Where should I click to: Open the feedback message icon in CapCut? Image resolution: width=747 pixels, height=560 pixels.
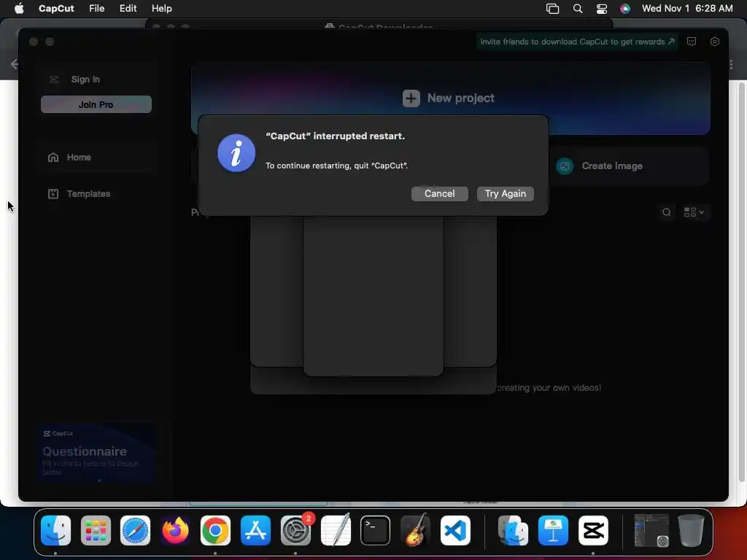tap(692, 42)
